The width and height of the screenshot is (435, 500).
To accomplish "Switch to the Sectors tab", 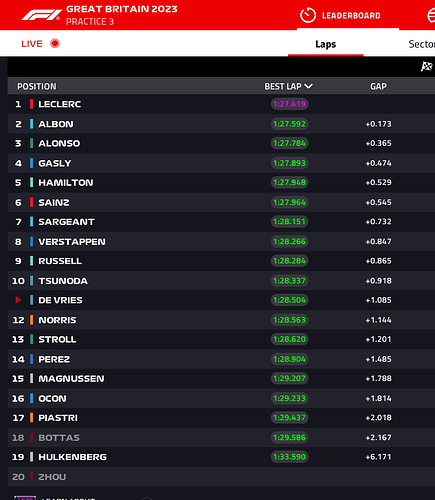I will pyautogui.click(x=422, y=44).
